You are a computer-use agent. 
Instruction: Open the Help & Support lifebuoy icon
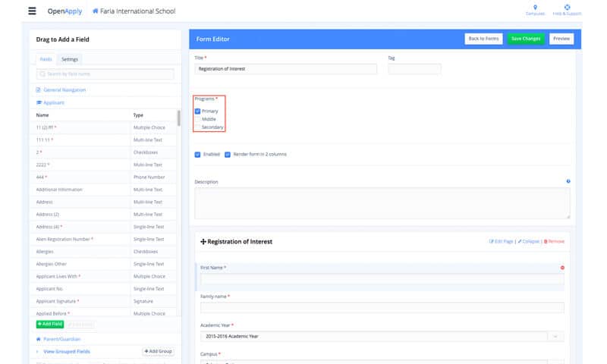pyautogui.click(x=567, y=8)
